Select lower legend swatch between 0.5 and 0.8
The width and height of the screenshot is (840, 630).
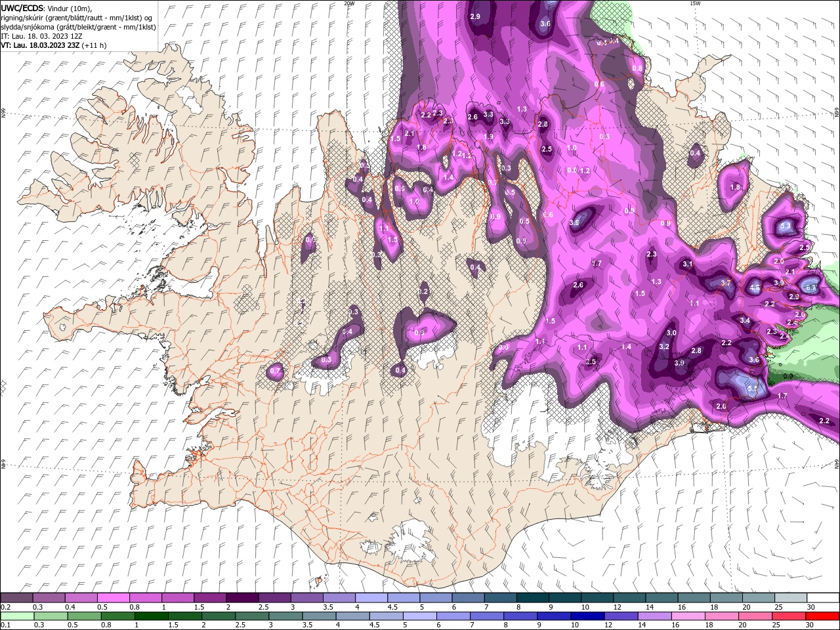(x=84, y=616)
